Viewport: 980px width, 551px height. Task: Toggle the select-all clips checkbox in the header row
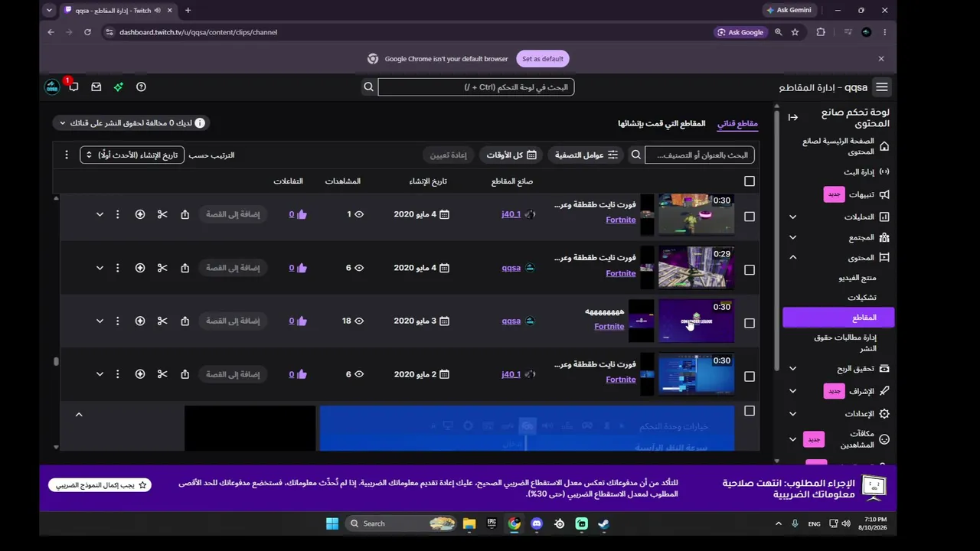(750, 181)
